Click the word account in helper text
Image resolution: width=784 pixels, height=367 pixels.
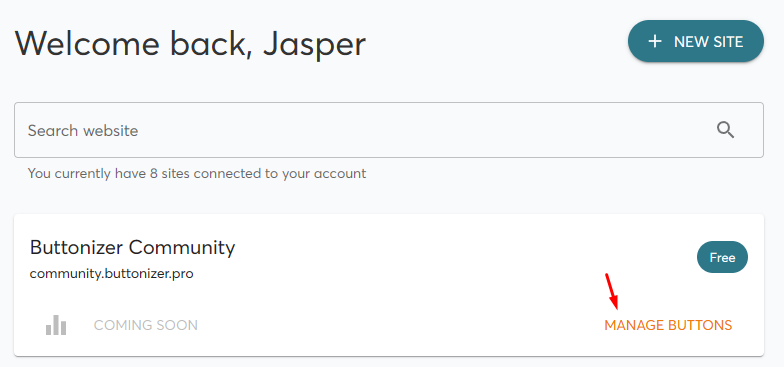[341, 174]
